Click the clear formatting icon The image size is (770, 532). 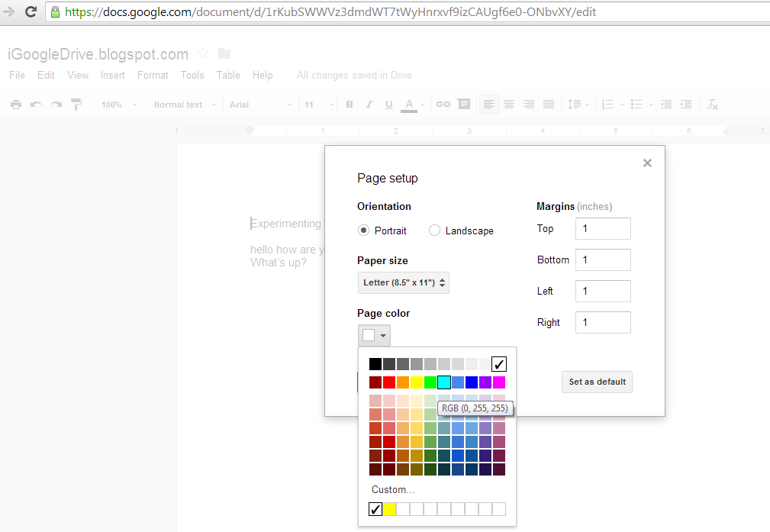point(712,104)
